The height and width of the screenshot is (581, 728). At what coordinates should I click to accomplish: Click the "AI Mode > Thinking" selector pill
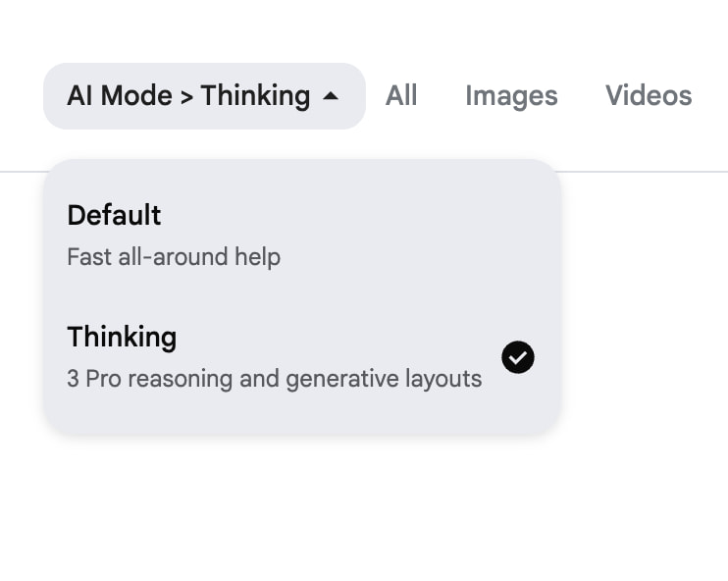point(204,96)
